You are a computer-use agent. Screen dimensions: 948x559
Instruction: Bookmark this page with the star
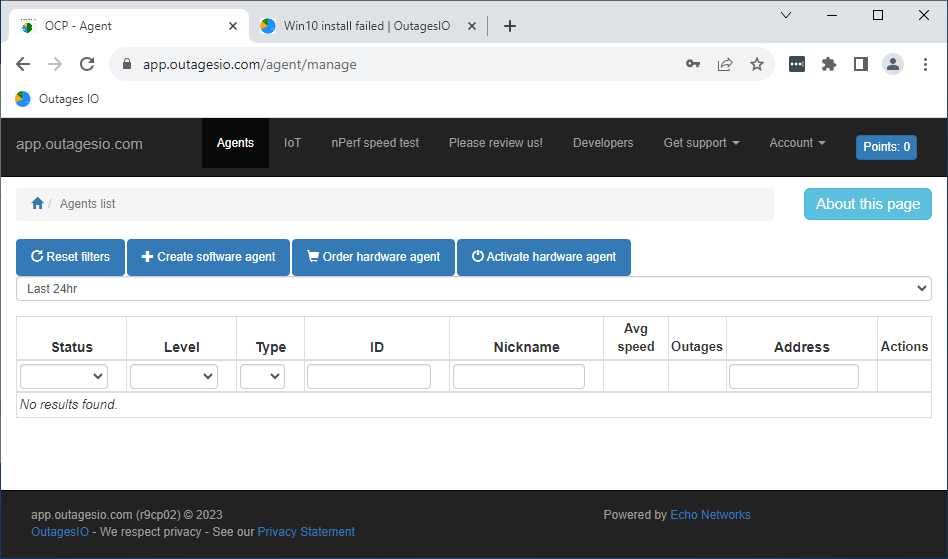[x=756, y=64]
